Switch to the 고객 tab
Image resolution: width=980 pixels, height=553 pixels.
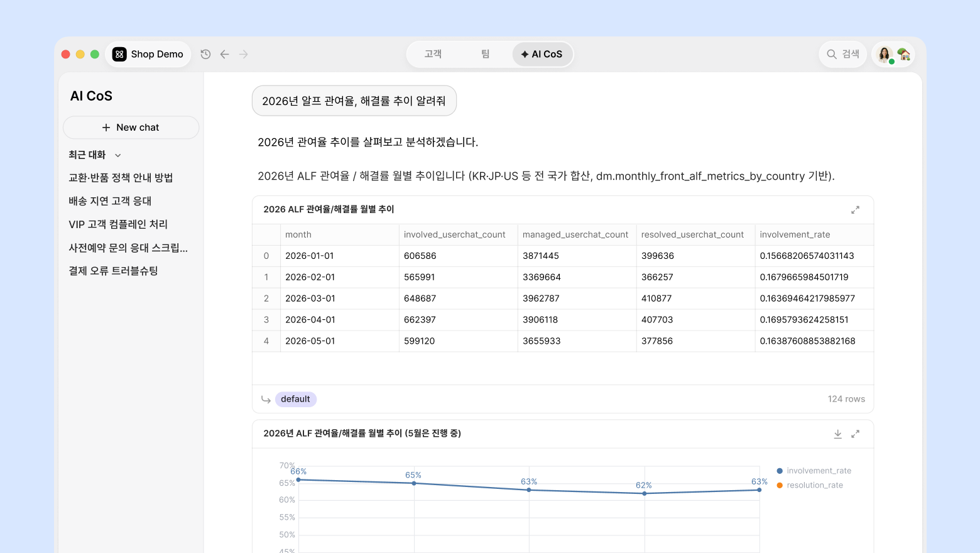tap(433, 54)
